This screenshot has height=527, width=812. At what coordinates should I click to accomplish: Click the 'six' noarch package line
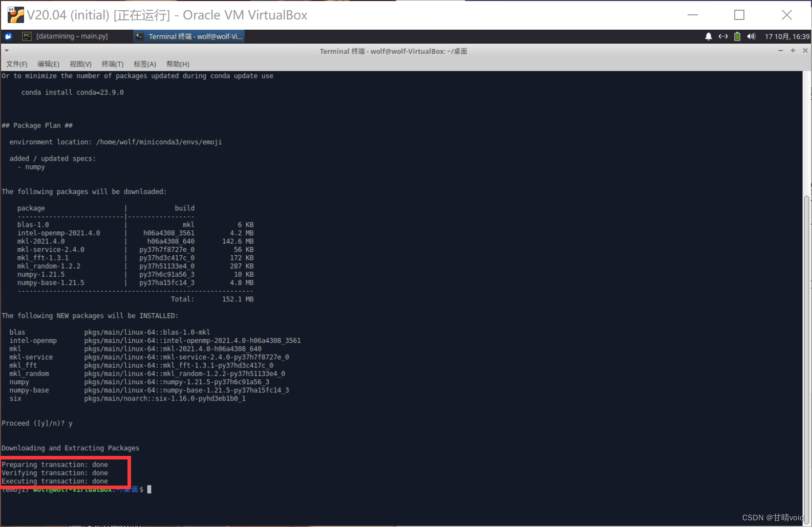click(x=127, y=399)
